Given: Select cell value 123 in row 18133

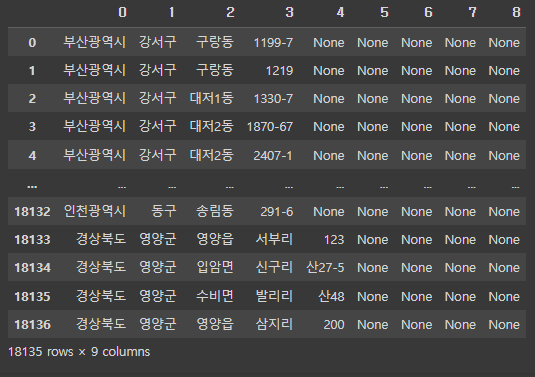Looking at the screenshot, I should click(x=334, y=240).
